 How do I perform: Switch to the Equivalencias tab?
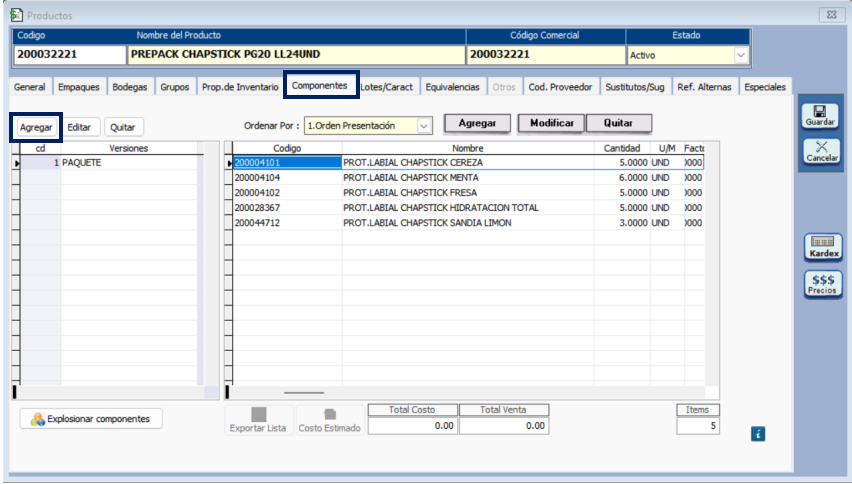453,87
